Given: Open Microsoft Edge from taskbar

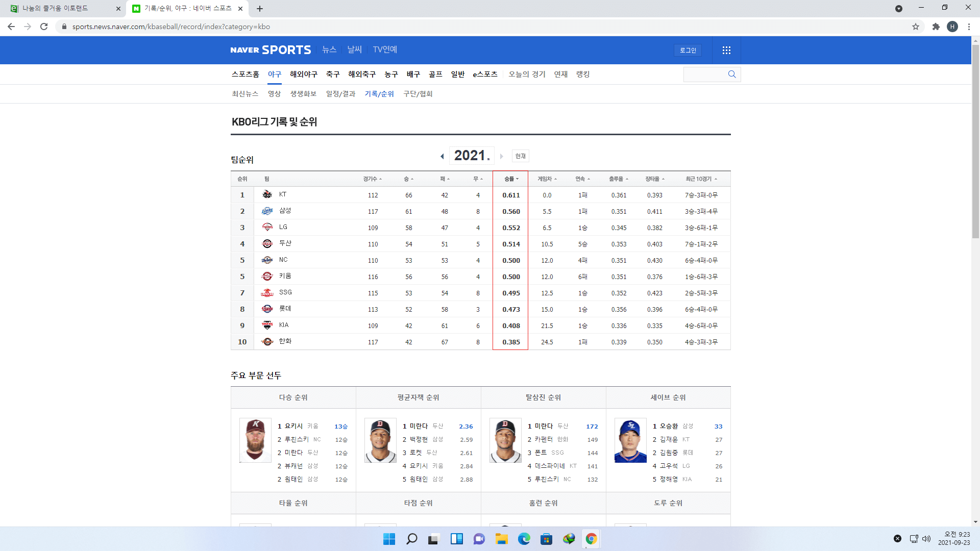Looking at the screenshot, I should click(524, 539).
